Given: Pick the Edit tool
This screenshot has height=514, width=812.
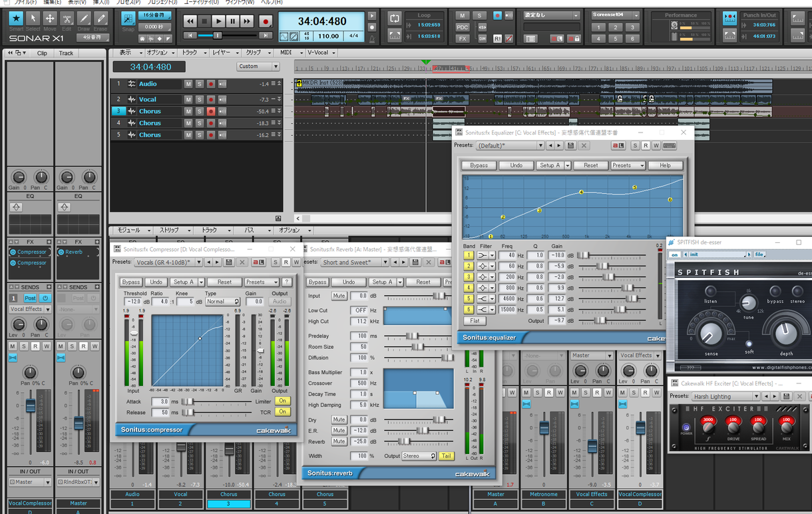Looking at the screenshot, I should (x=67, y=19).
